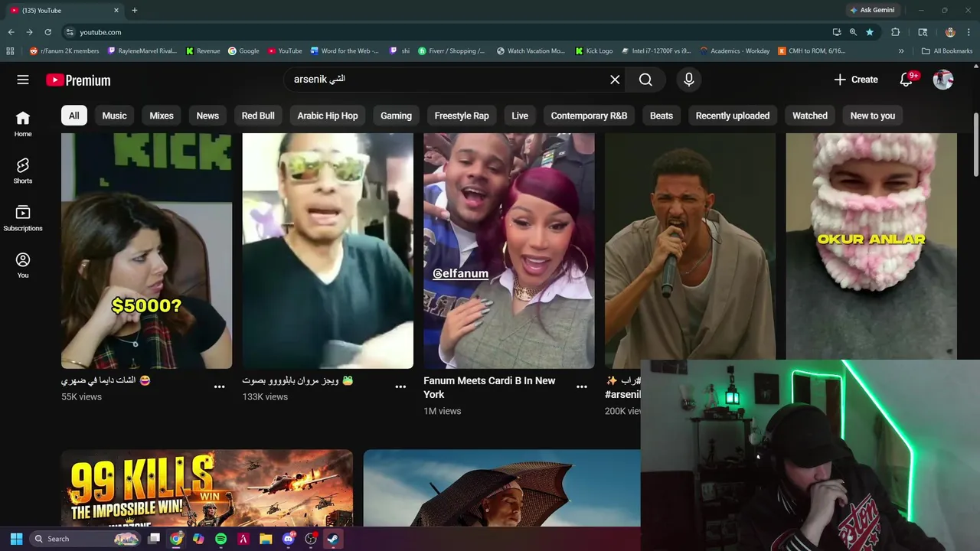This screenshot has width=980, height=551.
Task: Open the All Bookmarks folder
Action: 947,51
